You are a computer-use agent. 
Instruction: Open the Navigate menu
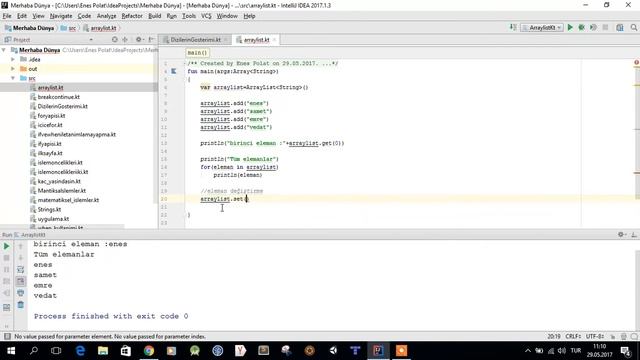point(61,16)
